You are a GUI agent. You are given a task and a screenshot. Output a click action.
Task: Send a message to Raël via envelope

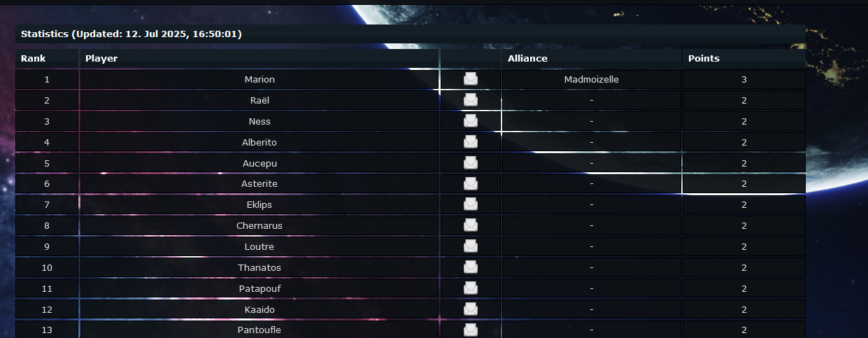pos(471,100)
